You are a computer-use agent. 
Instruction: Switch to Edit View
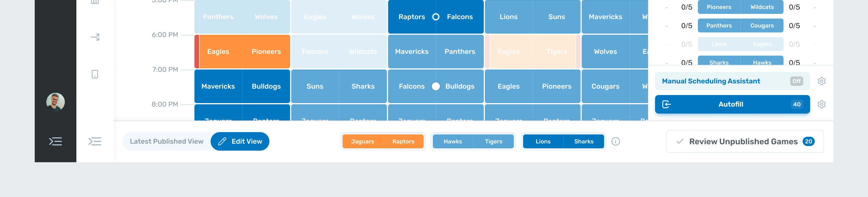(x=240, y=141)
